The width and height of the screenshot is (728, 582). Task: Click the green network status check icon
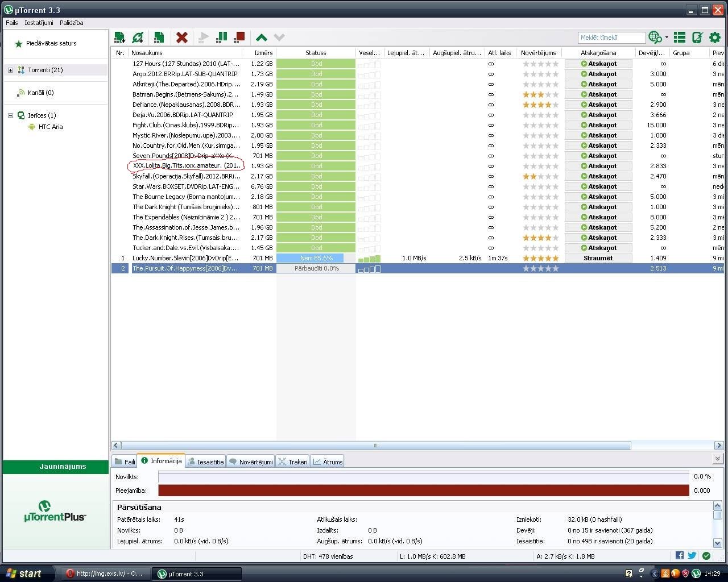tap(706, 556)
